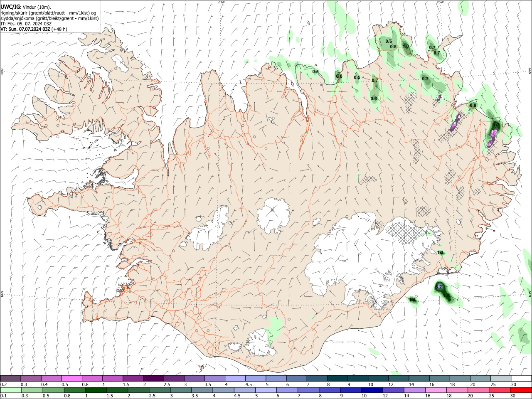Image resolution: width=532 pixels, height=399 pixels.
Task: Click the 'slydda/snjókoma (grátt/bleikt/grænt' legend line
Action: click(49, 18)
